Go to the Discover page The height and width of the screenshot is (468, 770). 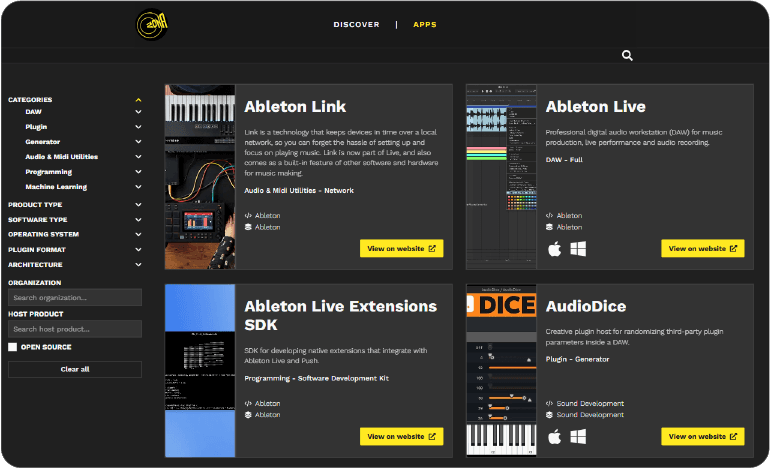click(357, 25)
